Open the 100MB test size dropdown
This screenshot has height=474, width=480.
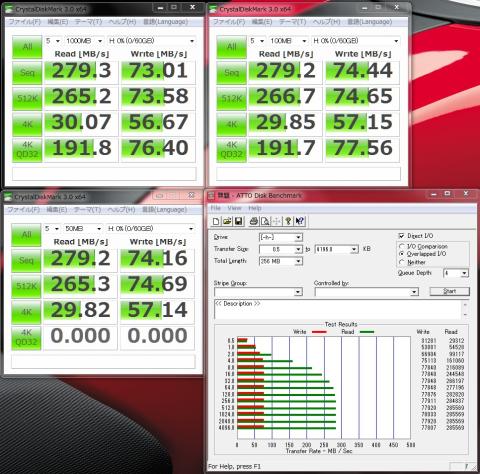[x=288, y=41]
